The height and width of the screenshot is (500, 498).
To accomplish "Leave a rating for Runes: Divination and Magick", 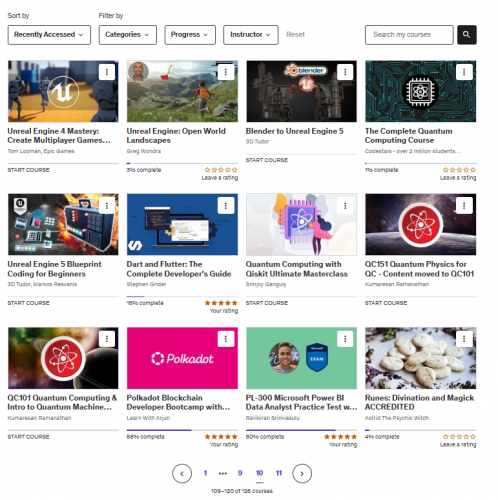I will point(458,445).
